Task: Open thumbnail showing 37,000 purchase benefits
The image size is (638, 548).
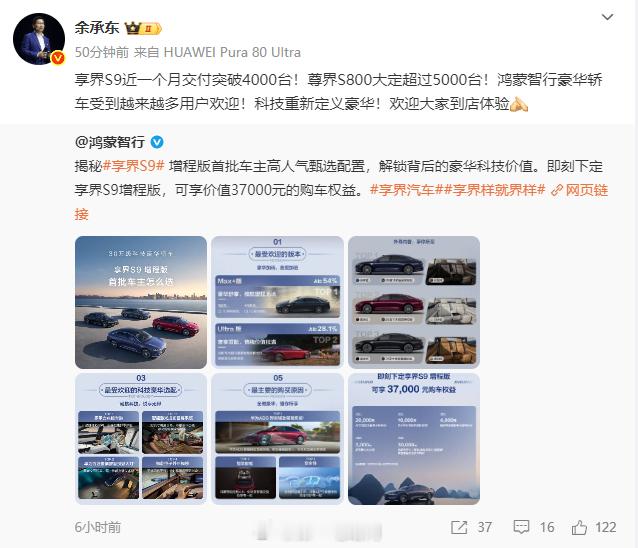Action: (414, 439)
